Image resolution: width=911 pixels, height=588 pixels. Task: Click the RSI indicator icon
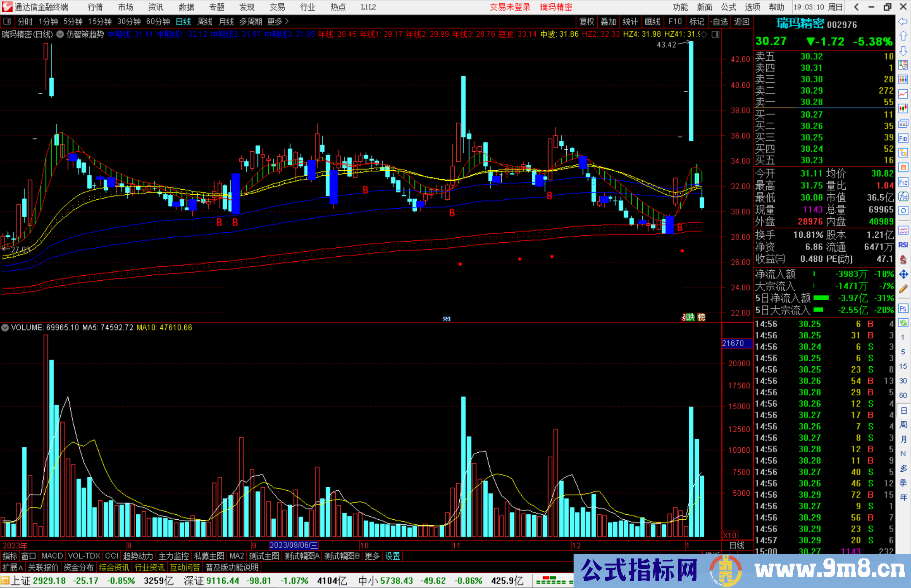(x=903, y=245)
